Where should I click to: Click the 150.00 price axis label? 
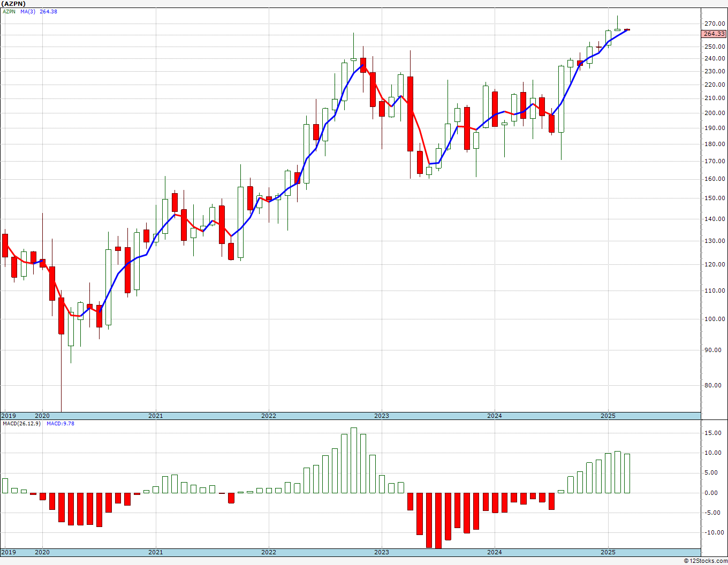click(x=715, y=198)
